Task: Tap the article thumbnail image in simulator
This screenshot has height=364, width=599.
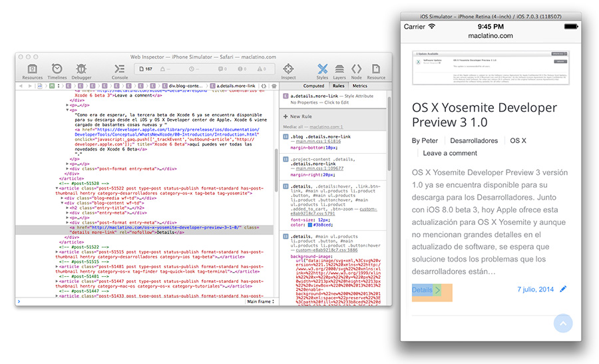Action: click(x=491, y=68)
